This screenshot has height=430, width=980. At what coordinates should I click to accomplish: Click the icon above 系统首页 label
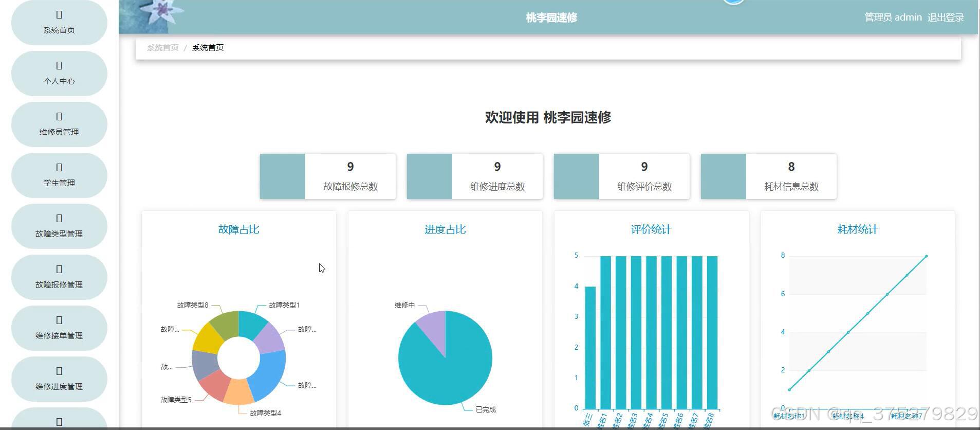point(59,15)
